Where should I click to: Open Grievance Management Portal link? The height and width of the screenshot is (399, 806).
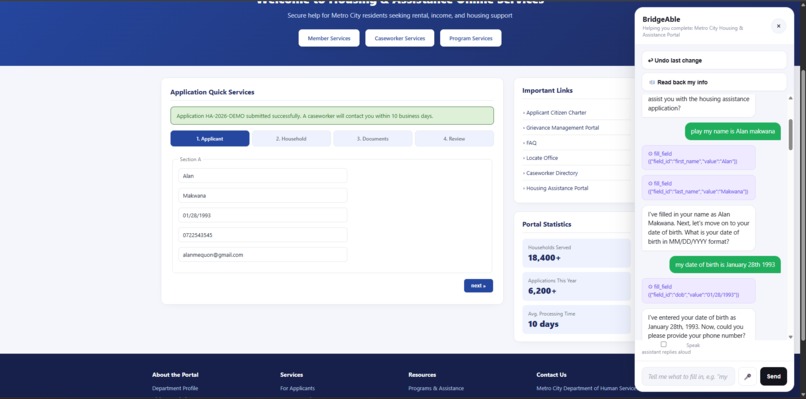pos(561,128)
